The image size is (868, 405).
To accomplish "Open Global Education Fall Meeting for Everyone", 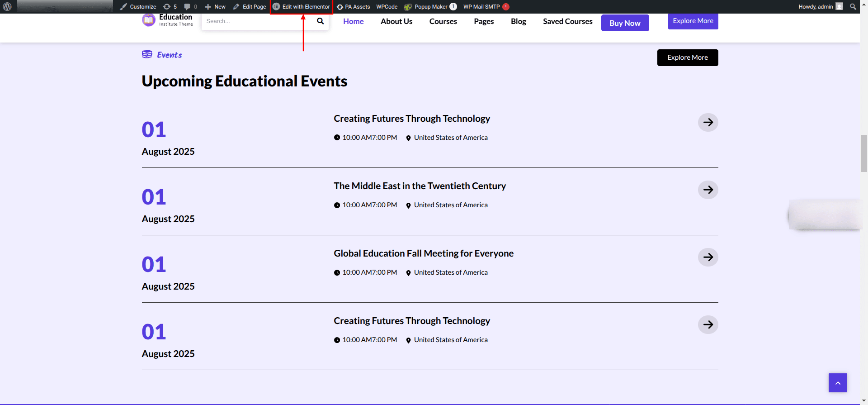I will click(x=424, y=253).
